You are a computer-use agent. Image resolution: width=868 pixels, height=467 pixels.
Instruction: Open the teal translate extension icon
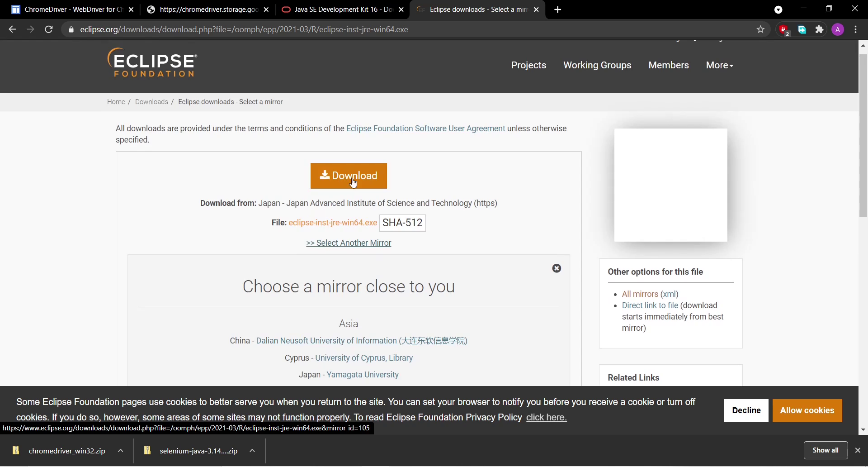(x=802, y=29)
